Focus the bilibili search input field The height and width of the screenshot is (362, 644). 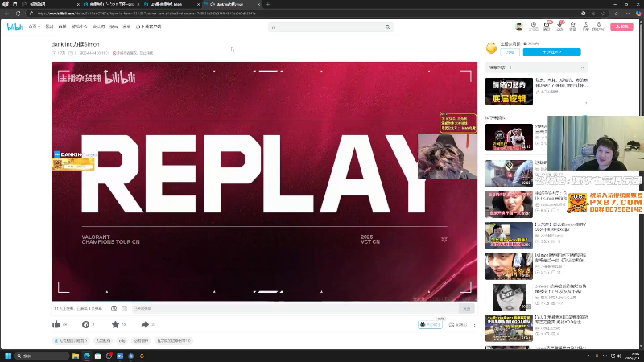(x=327, y=27)
